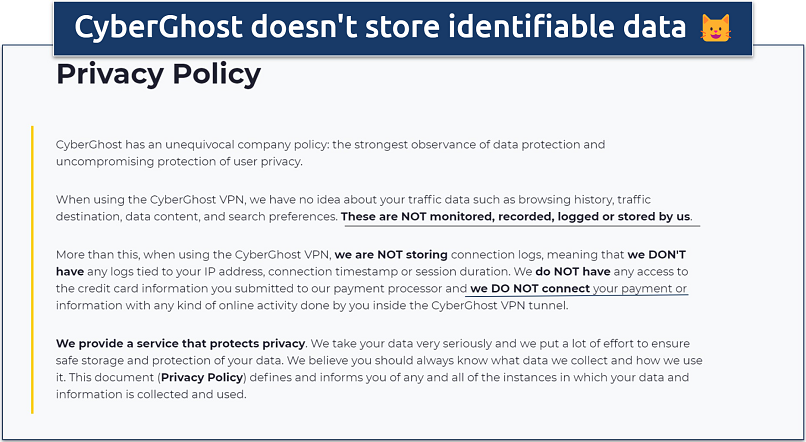
Task: Click the cat emoji icon in the banner
Action: 715,27
